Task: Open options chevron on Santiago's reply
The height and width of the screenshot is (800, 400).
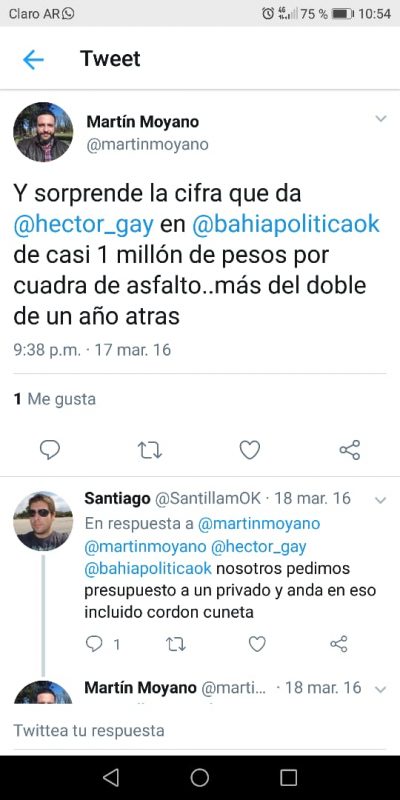Action: coord(381,501)
